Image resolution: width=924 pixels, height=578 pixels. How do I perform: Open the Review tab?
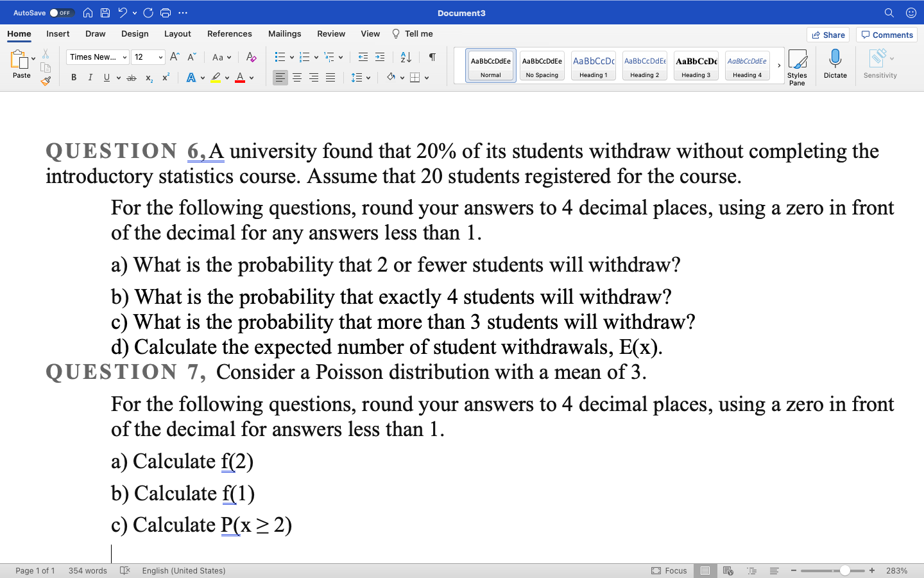[x=331, y=33]
